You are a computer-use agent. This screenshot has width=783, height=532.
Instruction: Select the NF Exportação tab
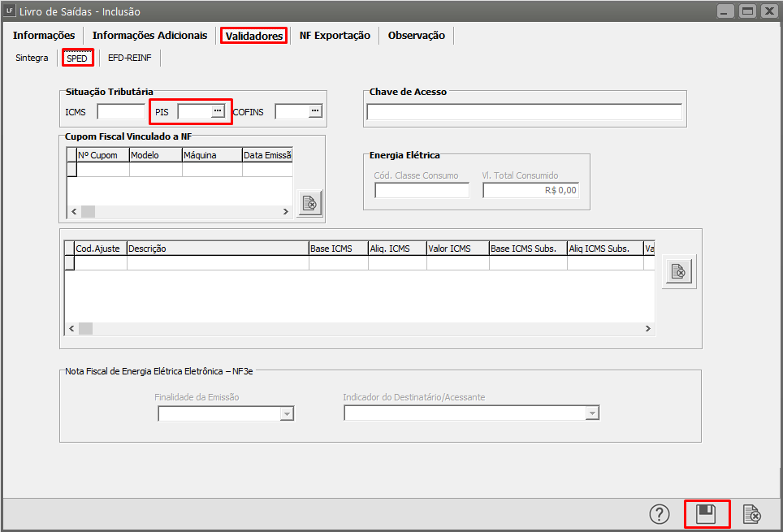click(x=335, y=36)
